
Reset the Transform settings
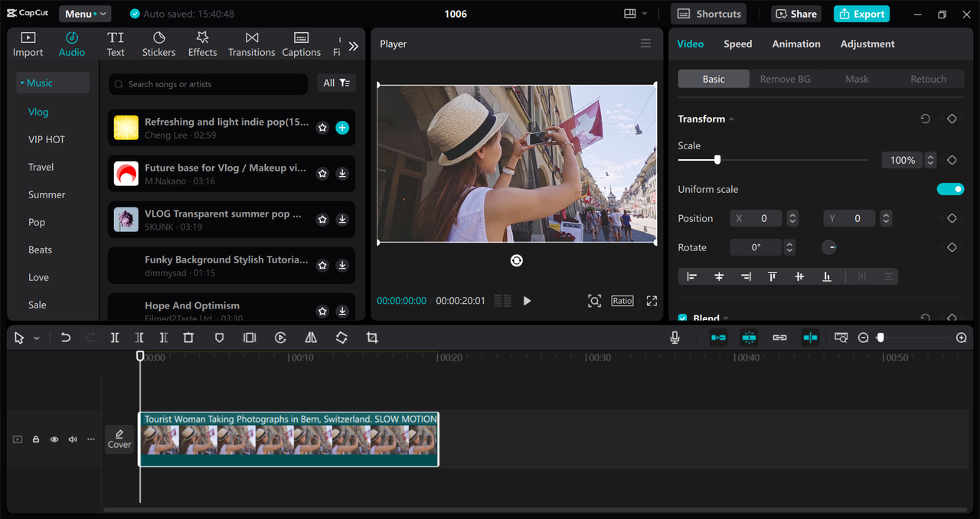925,119
